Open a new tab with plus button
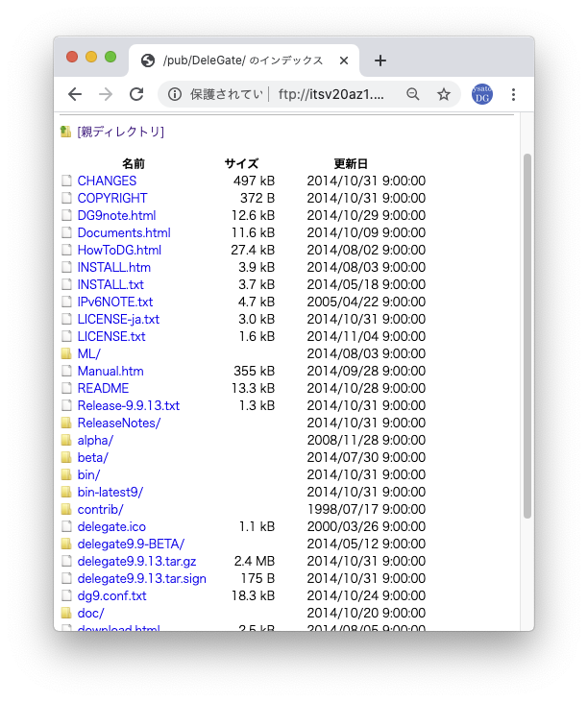This screenshot has width=588, height=702. pyautogui.click(x=380, y=61)
